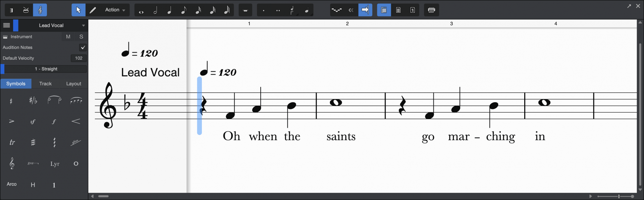Switch to single track page view
This screenshot has height=200, width=644.
[x=413, y=10]
